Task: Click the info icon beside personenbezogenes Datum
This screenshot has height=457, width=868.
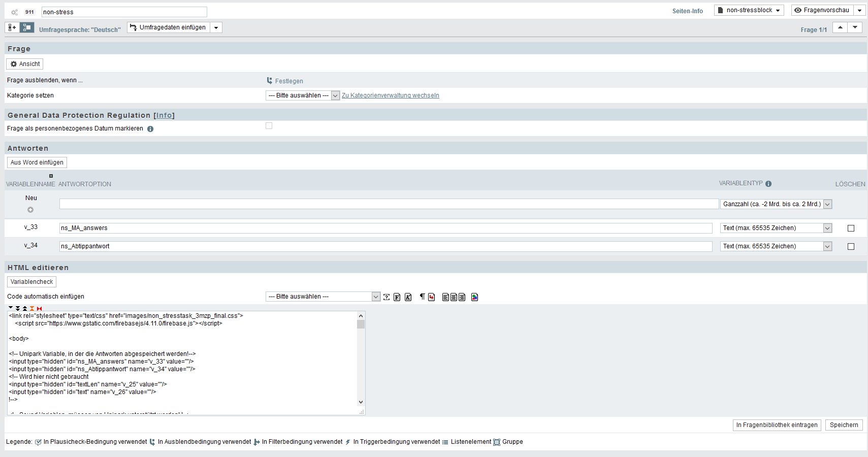Action: click(x=150, y=129)
